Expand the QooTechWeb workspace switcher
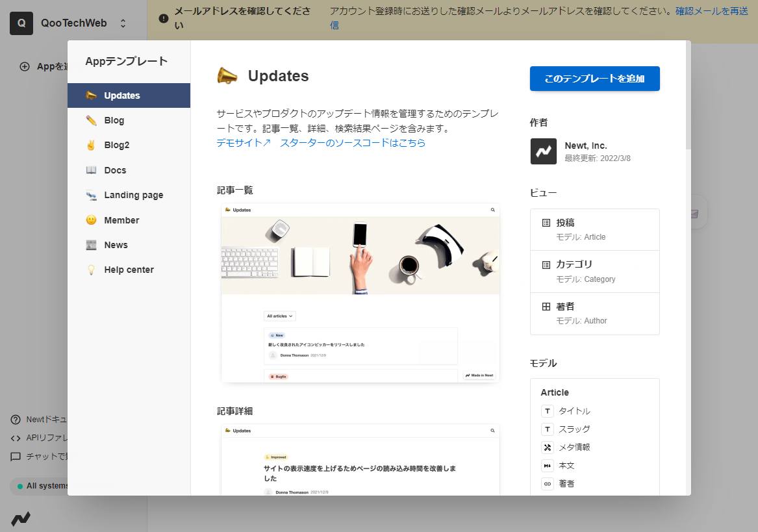 tap(123, 23)
